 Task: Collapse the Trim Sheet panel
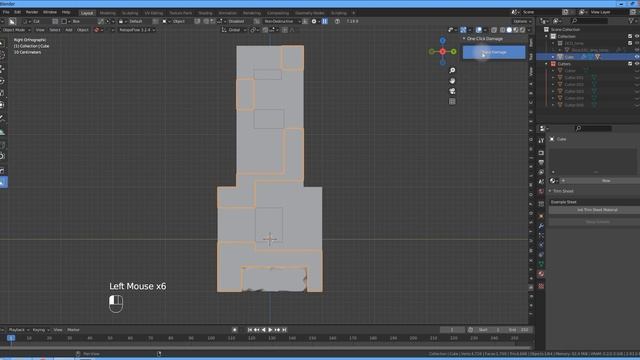(550, 191)
